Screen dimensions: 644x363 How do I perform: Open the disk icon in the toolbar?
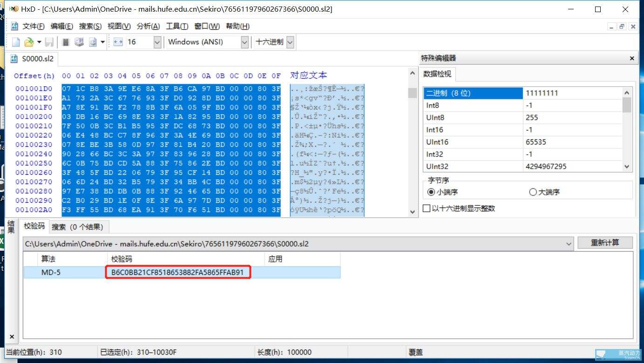coord(79,42)
